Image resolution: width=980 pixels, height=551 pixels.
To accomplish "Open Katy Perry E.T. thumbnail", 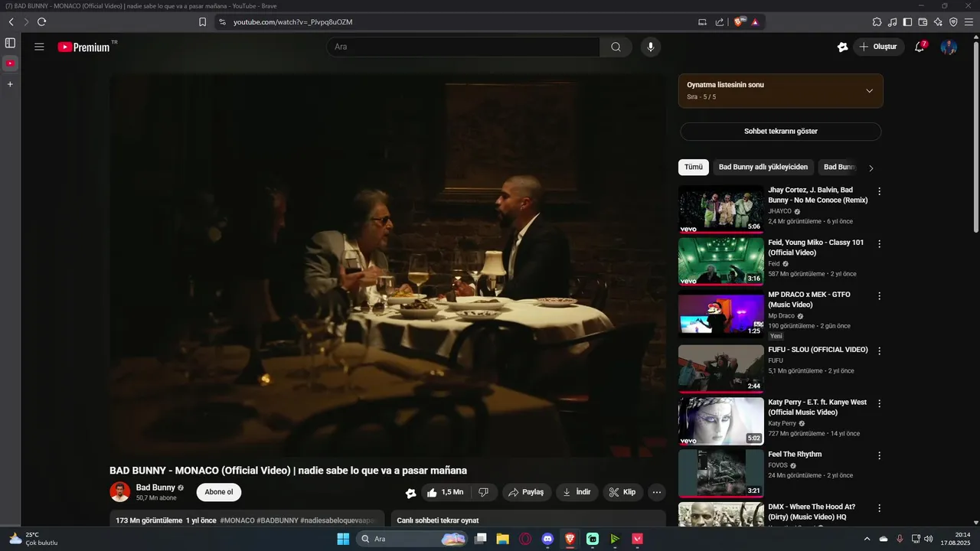I will click(721, 421).
